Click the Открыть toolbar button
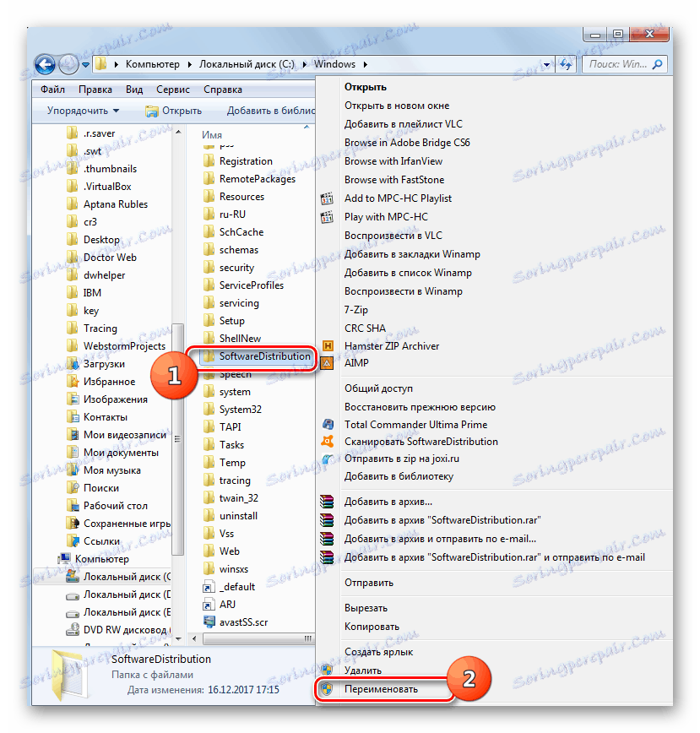This screenshot has width=700, height=733. click(173, 111)
